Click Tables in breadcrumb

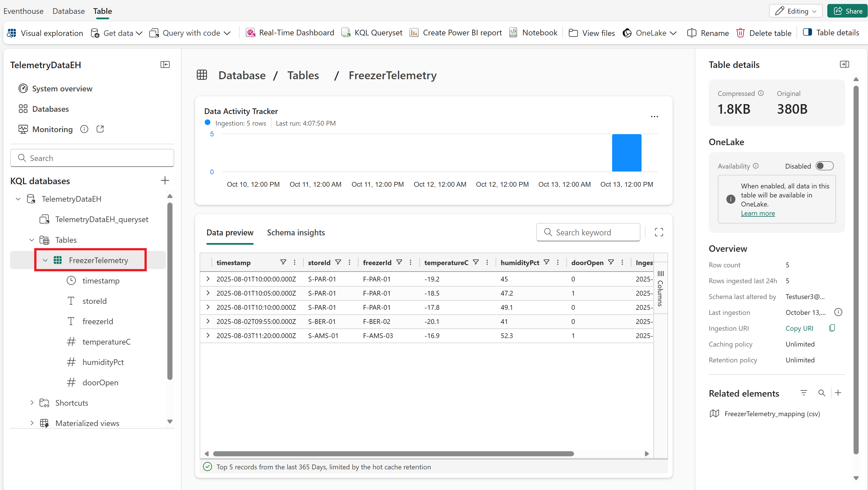point(303,75)
